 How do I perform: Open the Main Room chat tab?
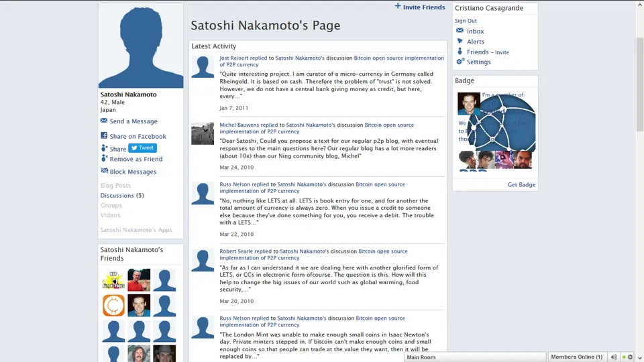click(475, 357)
